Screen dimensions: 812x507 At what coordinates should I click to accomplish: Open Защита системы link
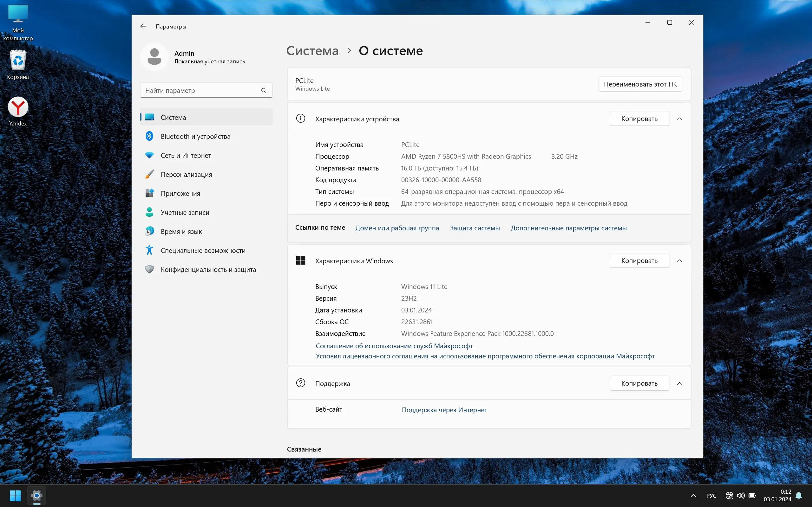tap(475, 228)
